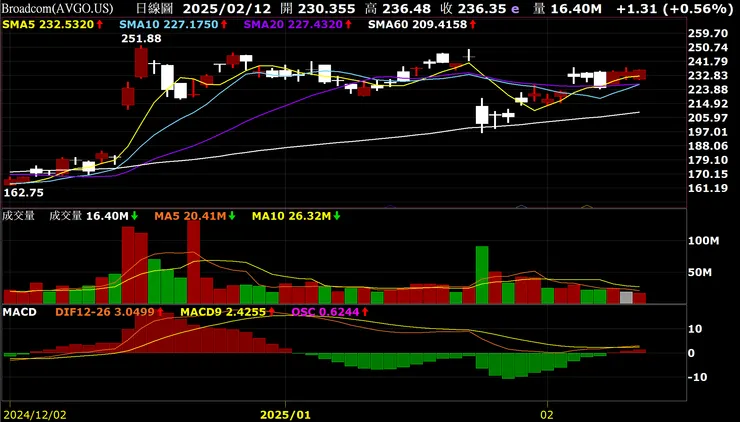Viewport: 740px width, 422px height.
Task: Click the 日線圖 chart-type label
Action: tap(154, 8)
